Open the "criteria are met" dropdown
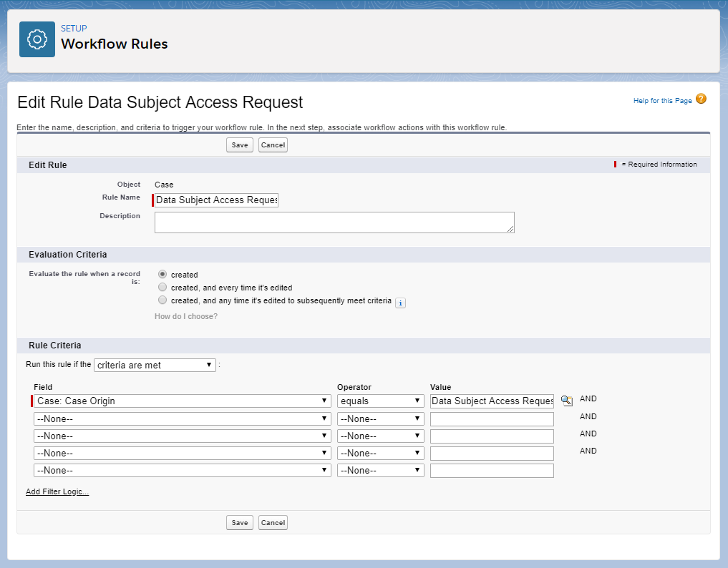This screenshot has width=728, height=568. pos(155,365)
